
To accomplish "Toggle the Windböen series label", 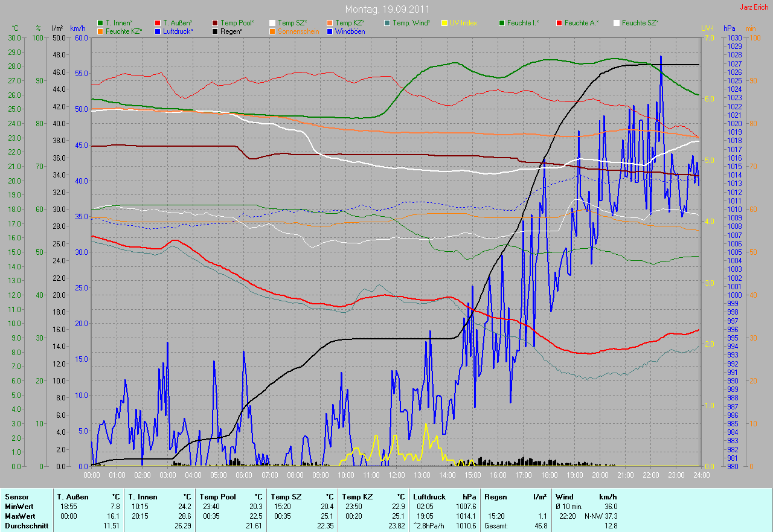I will point(350,31).
